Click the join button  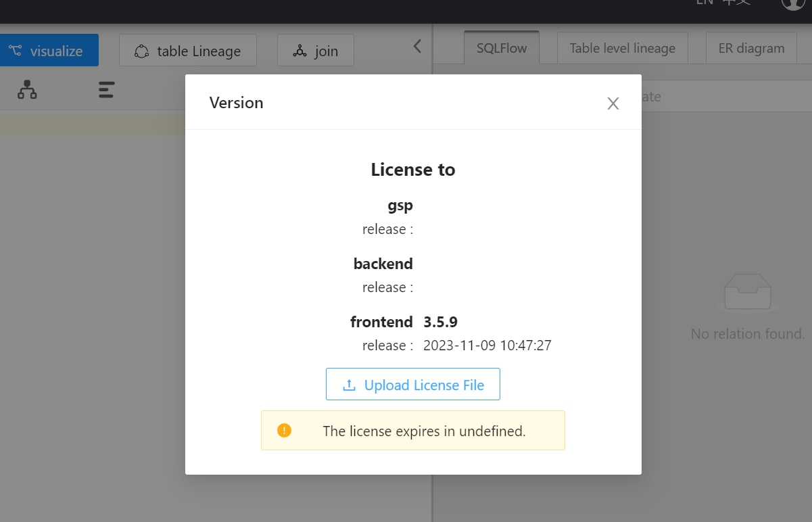(x=316, y=51)
